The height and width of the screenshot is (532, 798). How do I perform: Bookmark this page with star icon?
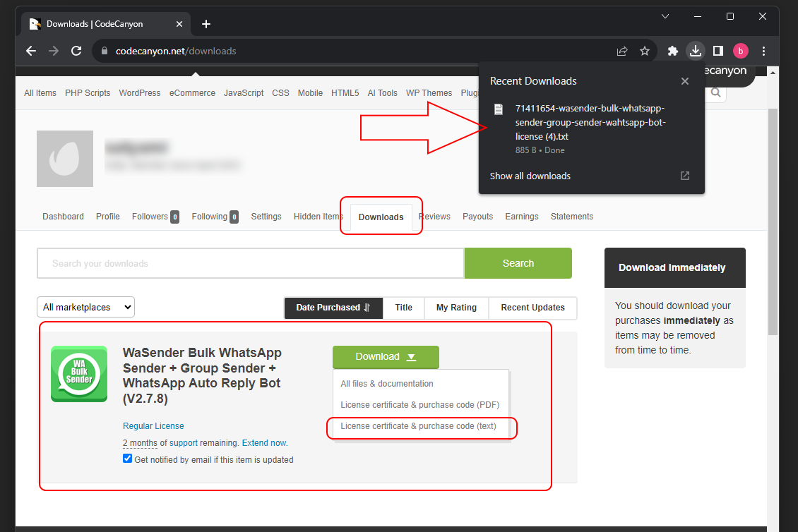(x=644, y=51)
